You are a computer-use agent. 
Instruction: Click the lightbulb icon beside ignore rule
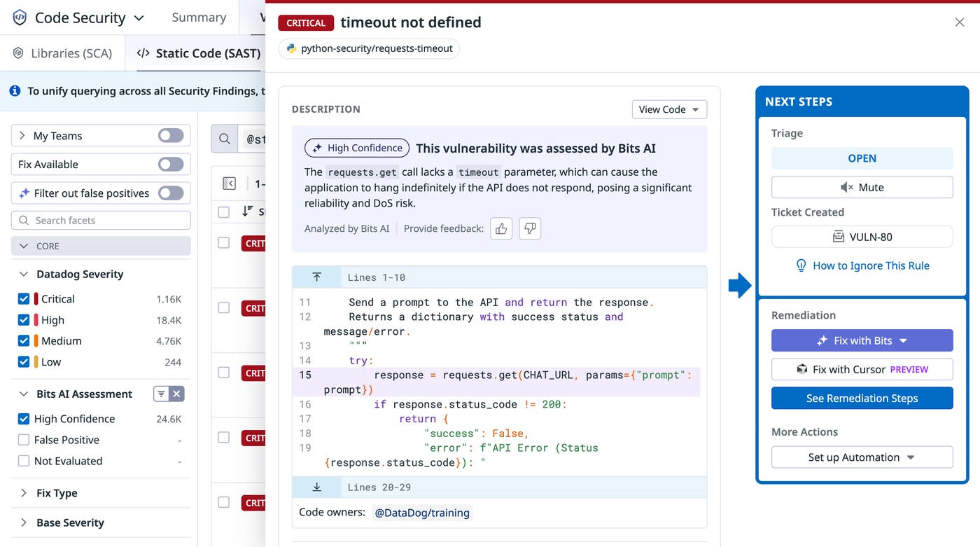coord(801,265)
